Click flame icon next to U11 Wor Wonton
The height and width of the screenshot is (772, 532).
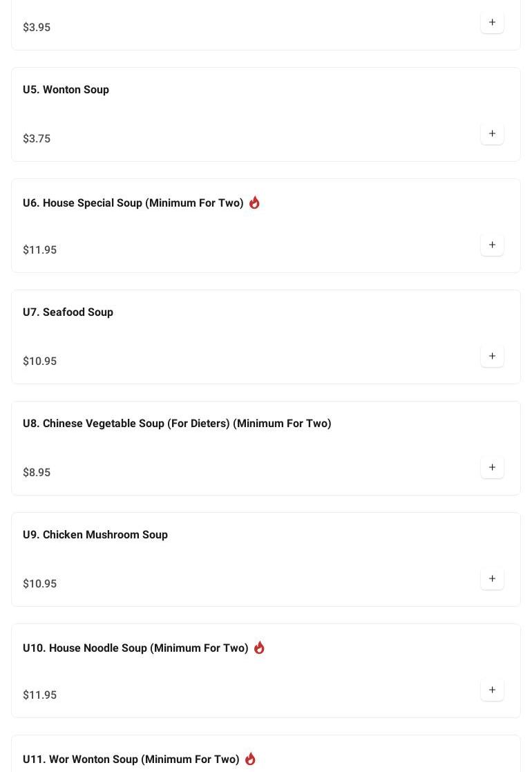point(250,759)
